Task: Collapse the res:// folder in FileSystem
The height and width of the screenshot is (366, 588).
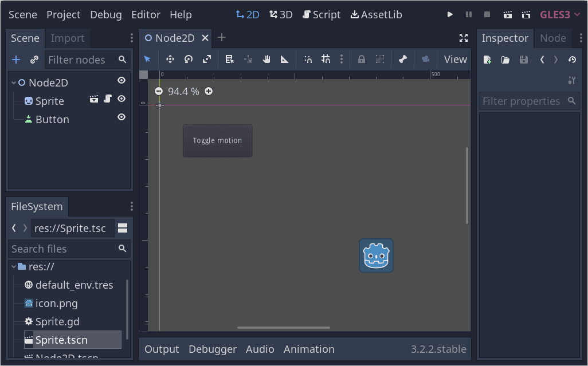Action: [x=14, y=266]
